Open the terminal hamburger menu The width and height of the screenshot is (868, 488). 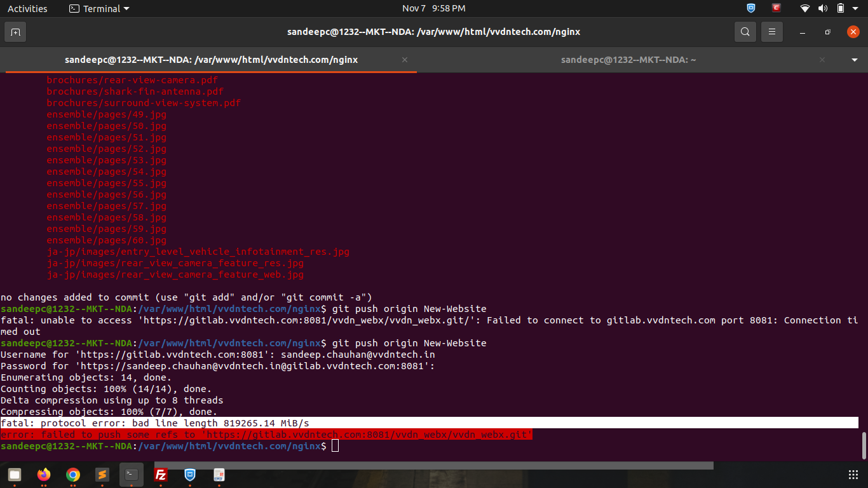pos(772,32)
